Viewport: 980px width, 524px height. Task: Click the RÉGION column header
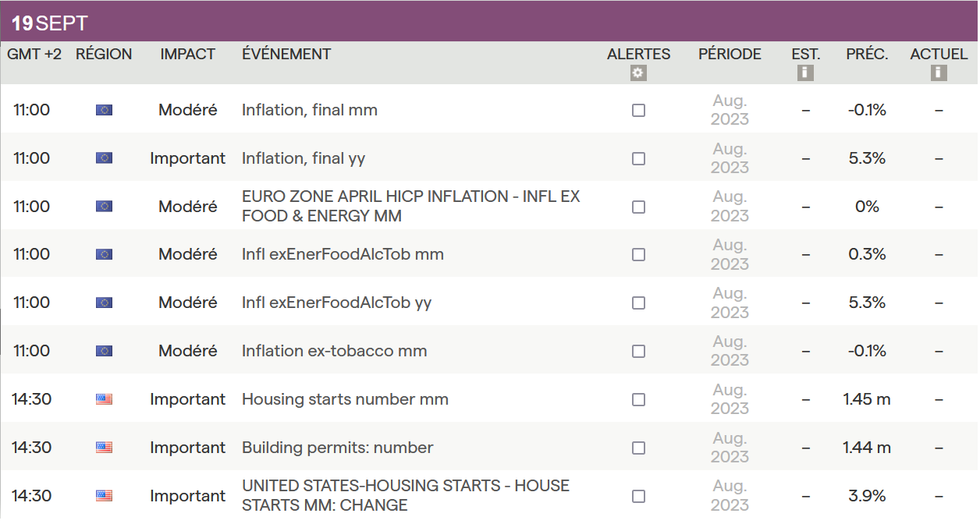[x=104, y=55]
